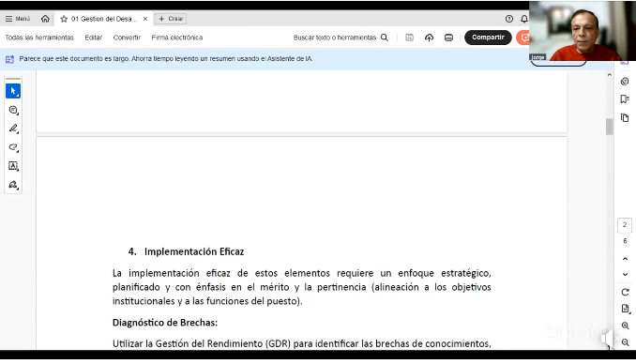Click the Crear new tab button
636x364 pixels.
(x=171, y=19)
